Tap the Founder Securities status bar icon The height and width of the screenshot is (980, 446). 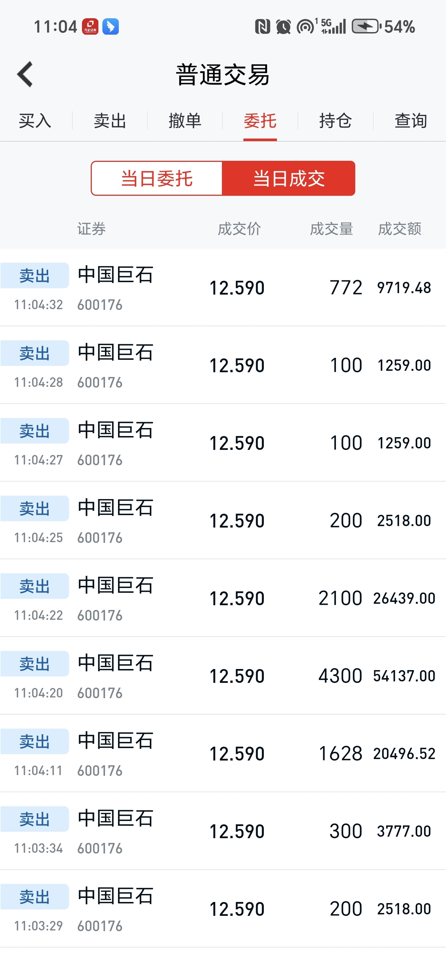(x=90, y=27)
